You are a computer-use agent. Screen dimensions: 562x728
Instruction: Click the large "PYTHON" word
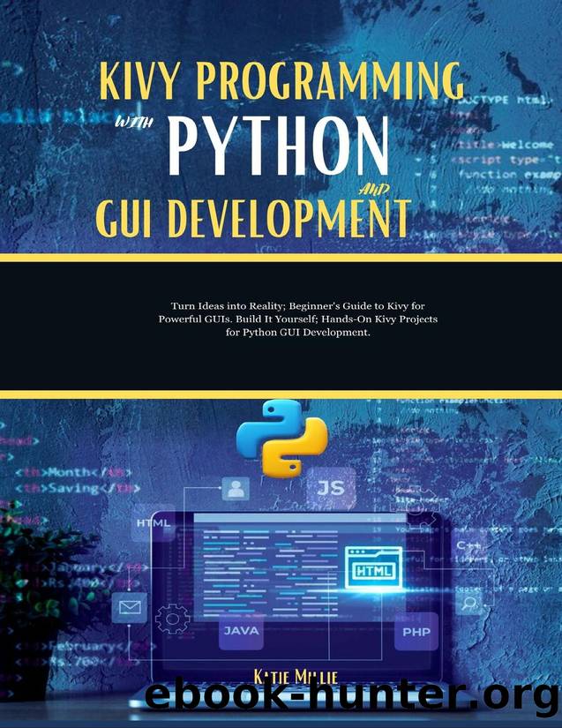coord(278,145)
